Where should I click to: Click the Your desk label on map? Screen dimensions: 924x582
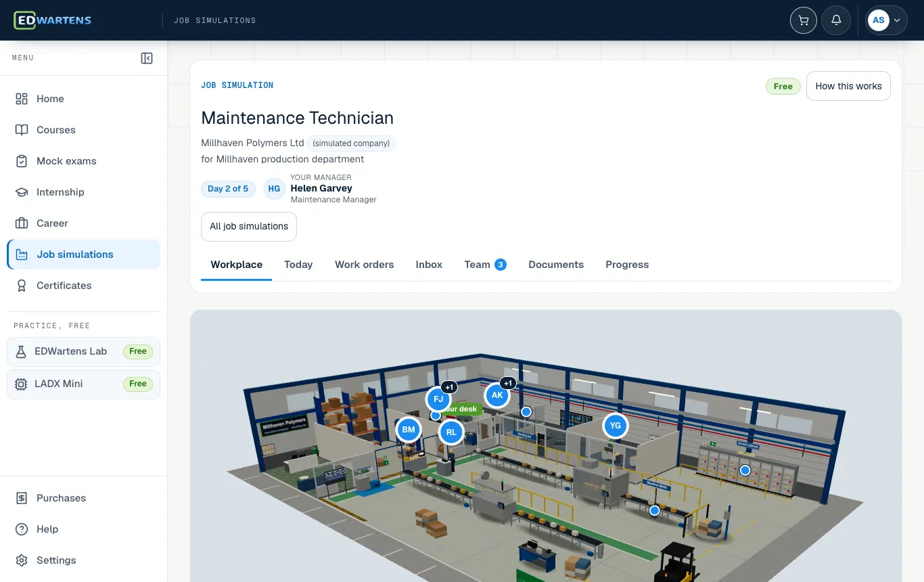coord(463,409)
